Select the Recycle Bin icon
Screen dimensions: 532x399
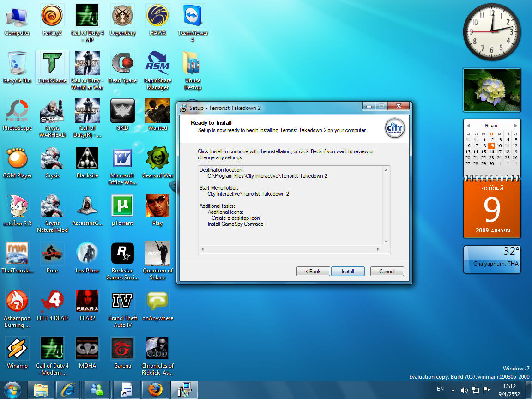click(x=17, y=68)
